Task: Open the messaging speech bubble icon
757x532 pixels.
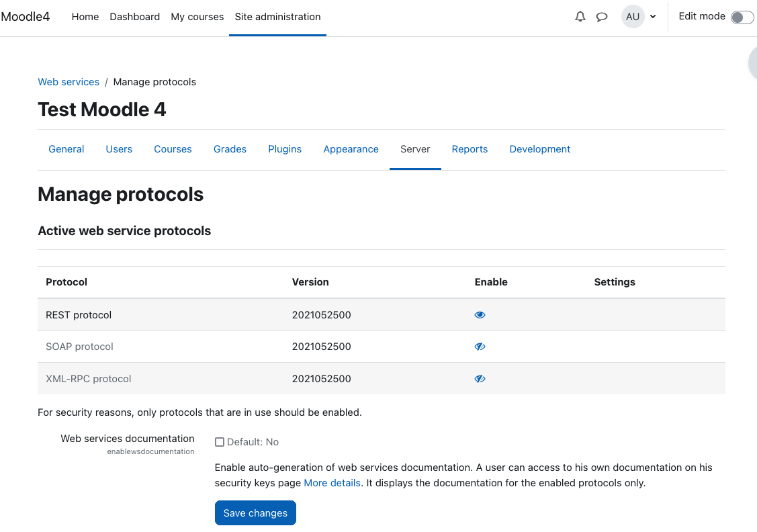Action: pos(602,17)
